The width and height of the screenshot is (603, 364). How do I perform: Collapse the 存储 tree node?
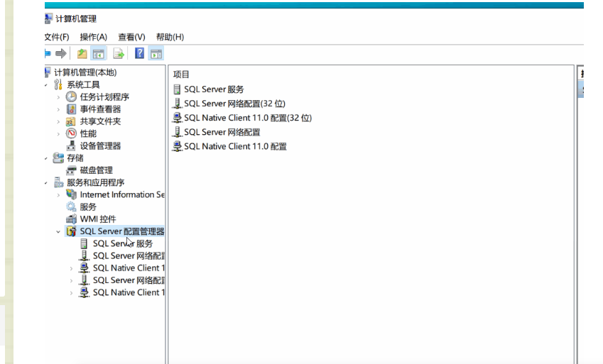pos(45,158)
